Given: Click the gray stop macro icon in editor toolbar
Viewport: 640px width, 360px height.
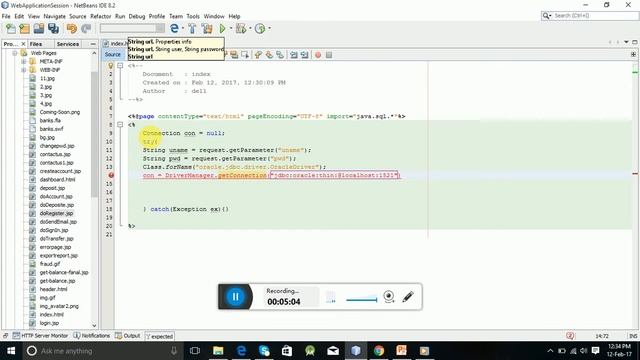Looking at the screenshot, I should pyautogui.click(x=329, y=55).
